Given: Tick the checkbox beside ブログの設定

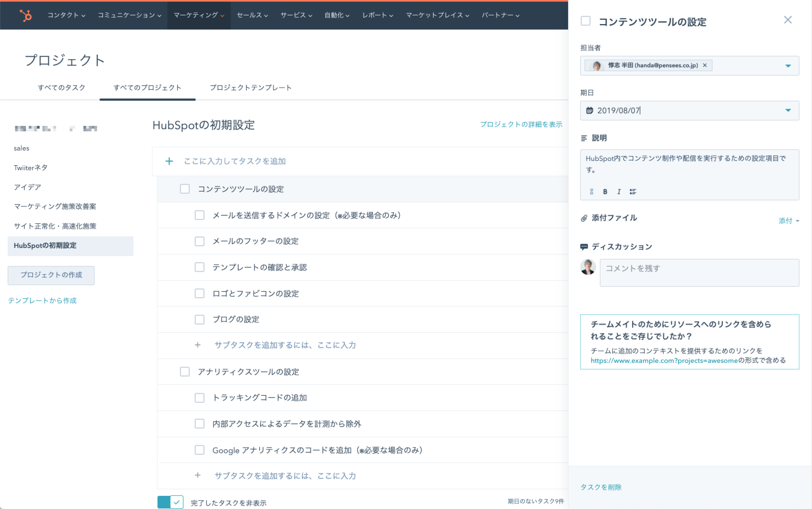Looking at the screenshot, I should pos(200,320).
